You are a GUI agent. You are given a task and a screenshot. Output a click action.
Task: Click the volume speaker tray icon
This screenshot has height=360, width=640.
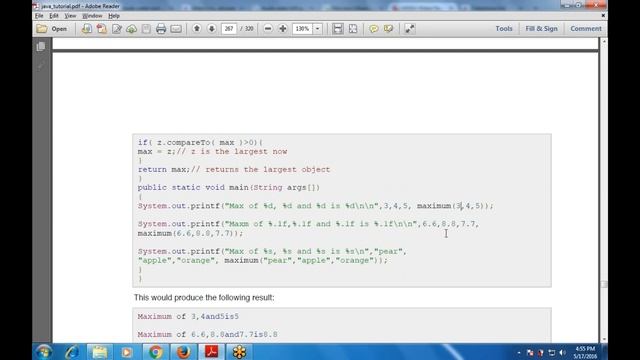coord(562,353)
